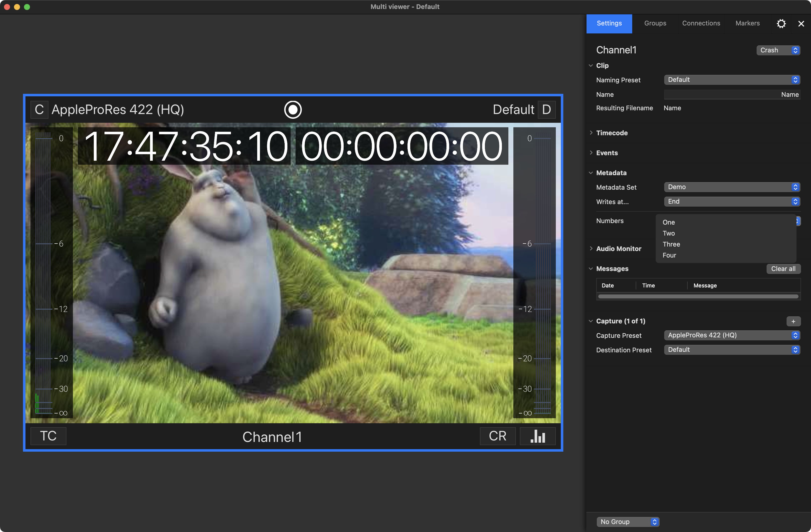This screenshot has height=532, width=811.
Task: Collapse the Messages section
Action: (x=591, y=269)
